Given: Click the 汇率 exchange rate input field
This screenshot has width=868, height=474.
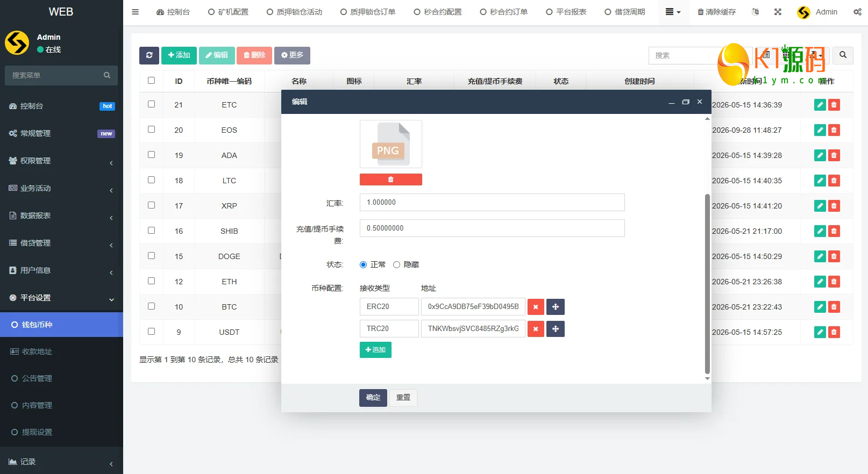Looking at the screenshot, I should 492,203.
